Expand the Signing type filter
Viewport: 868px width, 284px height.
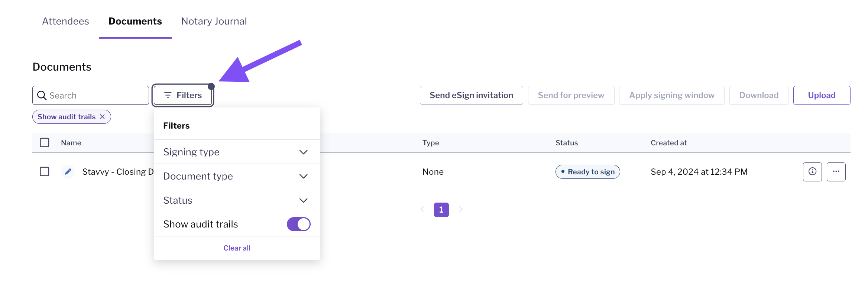click(x=237, y=152)
